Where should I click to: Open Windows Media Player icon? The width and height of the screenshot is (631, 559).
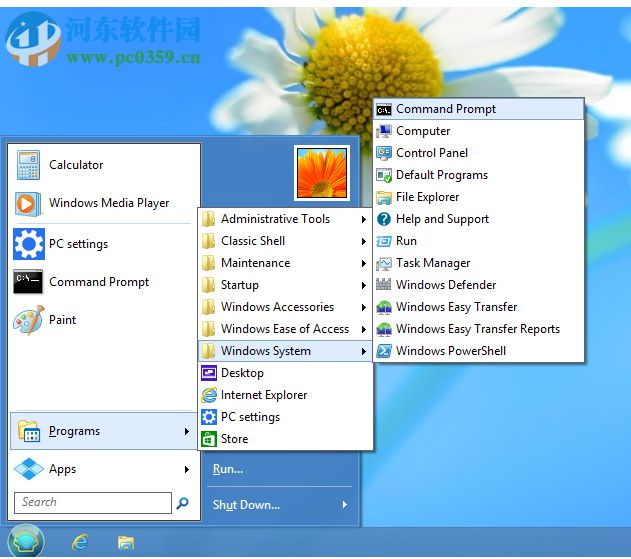pos(28,204)
